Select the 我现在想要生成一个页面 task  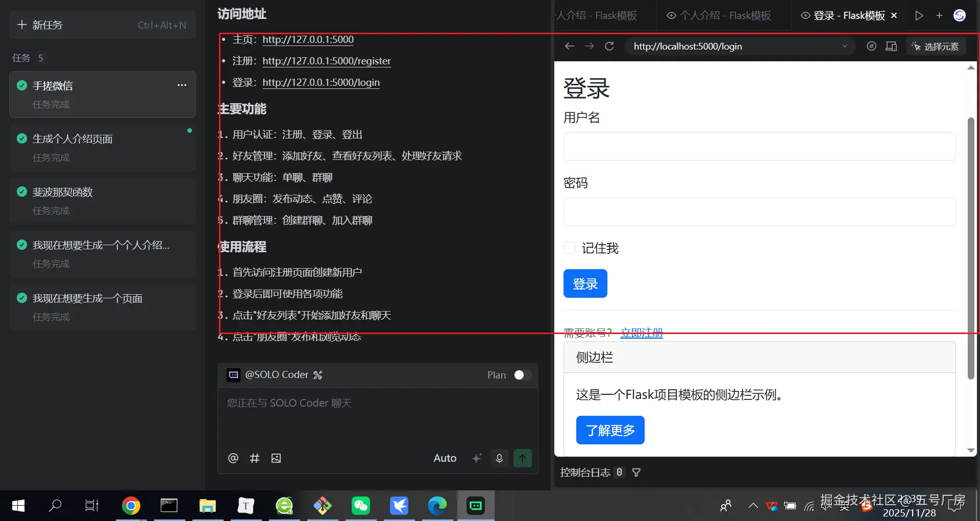[x=103, y=307]
